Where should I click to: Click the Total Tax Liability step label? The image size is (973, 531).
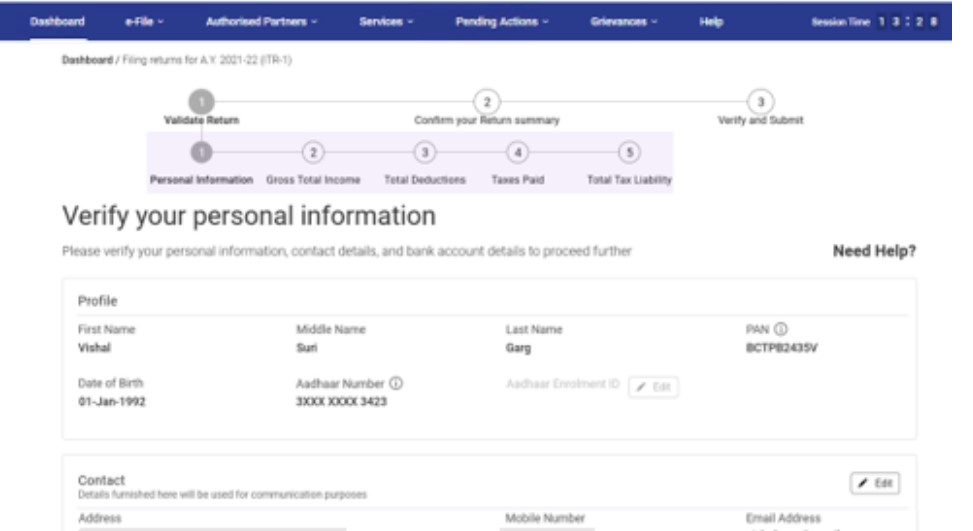629,180
